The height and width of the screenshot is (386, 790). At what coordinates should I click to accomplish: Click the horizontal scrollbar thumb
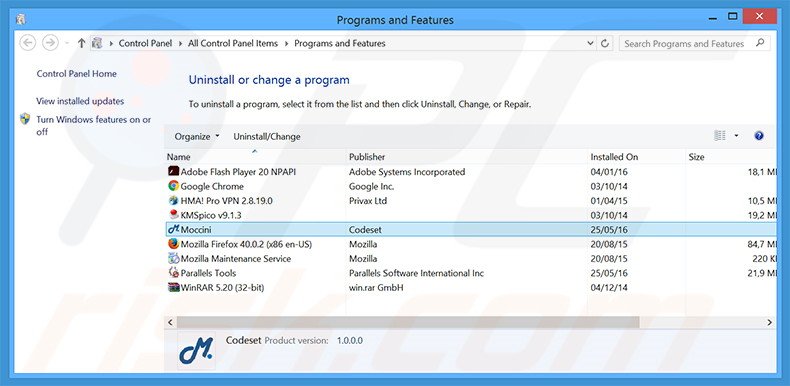(408, 322)
